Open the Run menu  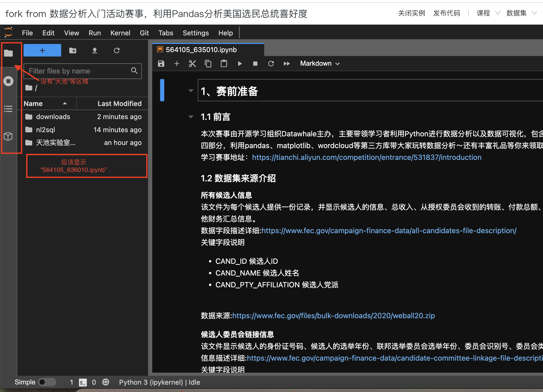click(95, 33)
